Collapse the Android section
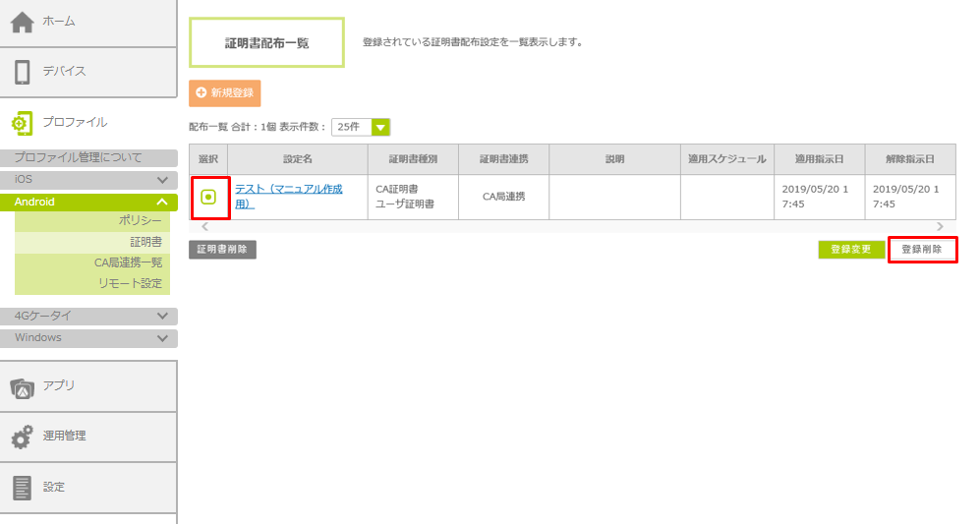 pos(163,202)
